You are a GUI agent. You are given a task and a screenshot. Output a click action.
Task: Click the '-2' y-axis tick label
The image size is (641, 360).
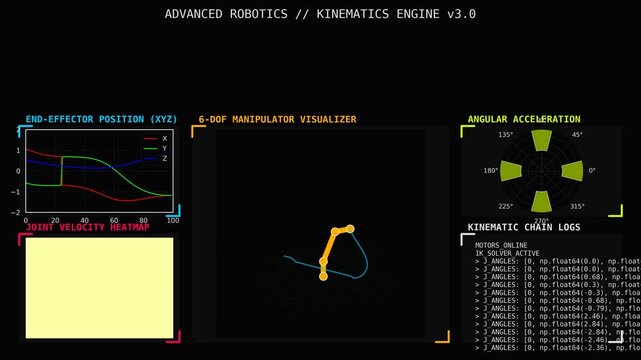[x=16, y=212]
